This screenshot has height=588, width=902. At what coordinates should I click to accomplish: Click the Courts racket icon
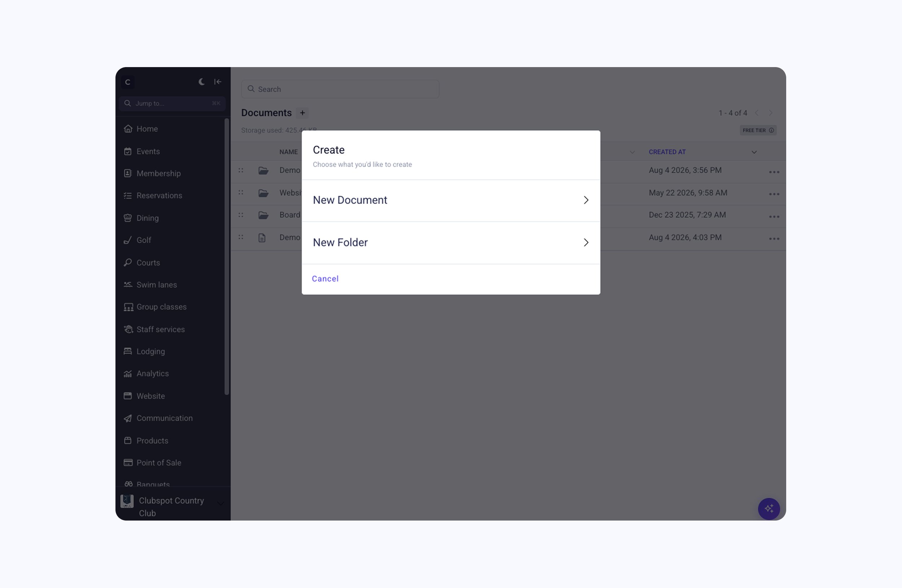[128, 263]
